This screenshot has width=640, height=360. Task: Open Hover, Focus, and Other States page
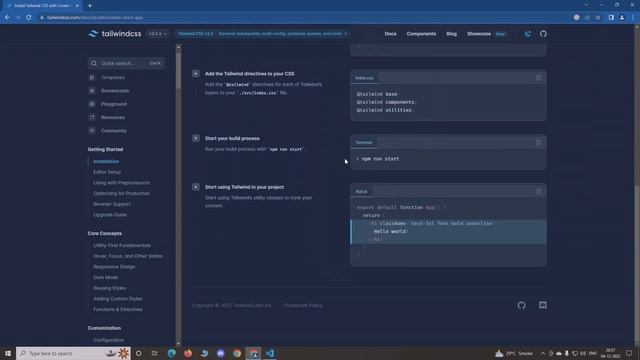(128, 256)
